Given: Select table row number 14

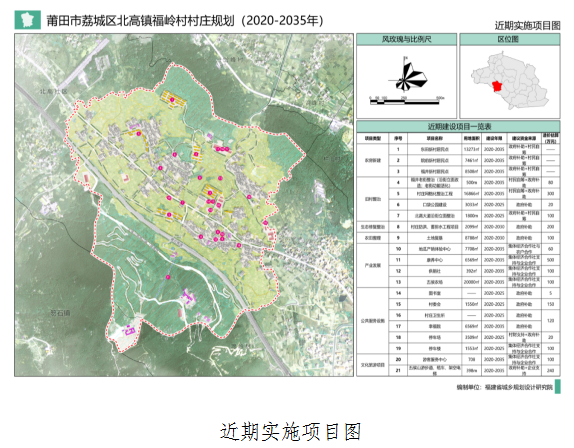Looking at the screenshot, I should (458, 293).
